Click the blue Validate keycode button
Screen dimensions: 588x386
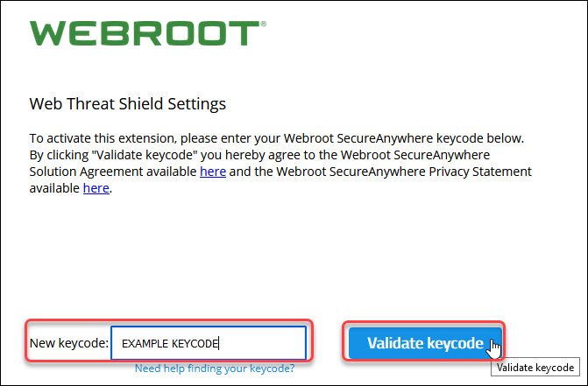tap(425, 343)
